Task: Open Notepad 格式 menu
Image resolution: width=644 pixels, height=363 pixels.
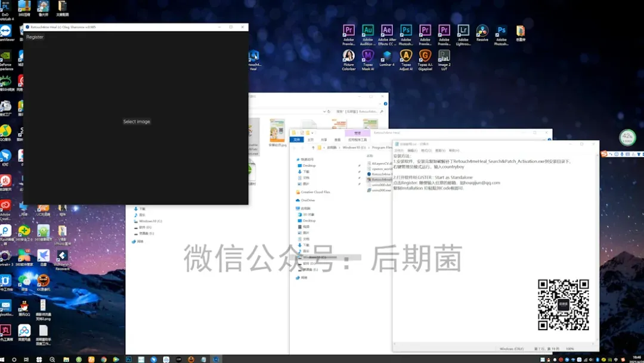Action: (x=426, y=150)
